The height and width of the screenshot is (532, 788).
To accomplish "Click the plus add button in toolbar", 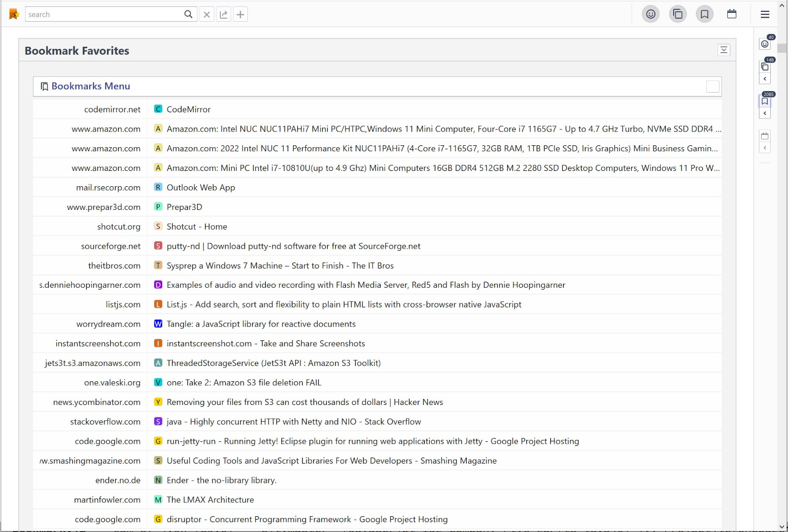I will click(x=240, y=14).
